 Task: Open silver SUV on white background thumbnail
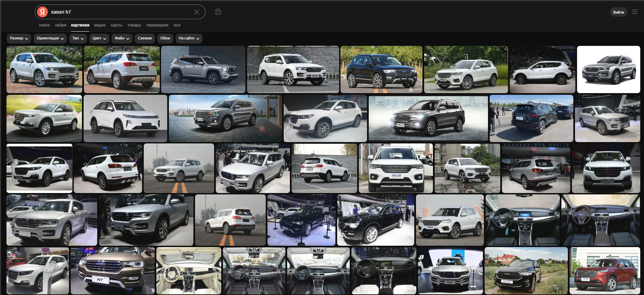(608, 69)
